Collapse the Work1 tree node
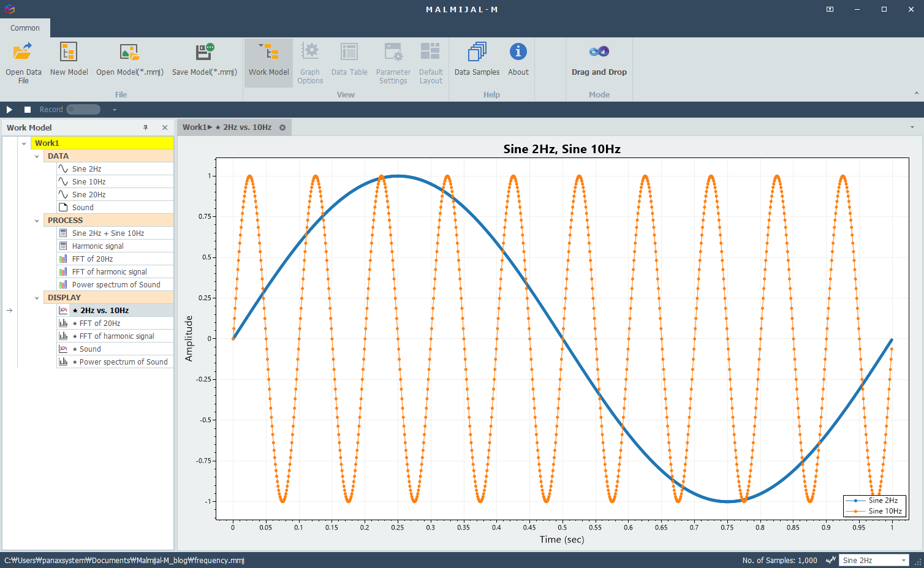Screen dimensions: 924x568 pyautogui.click(x=24, y=143)
